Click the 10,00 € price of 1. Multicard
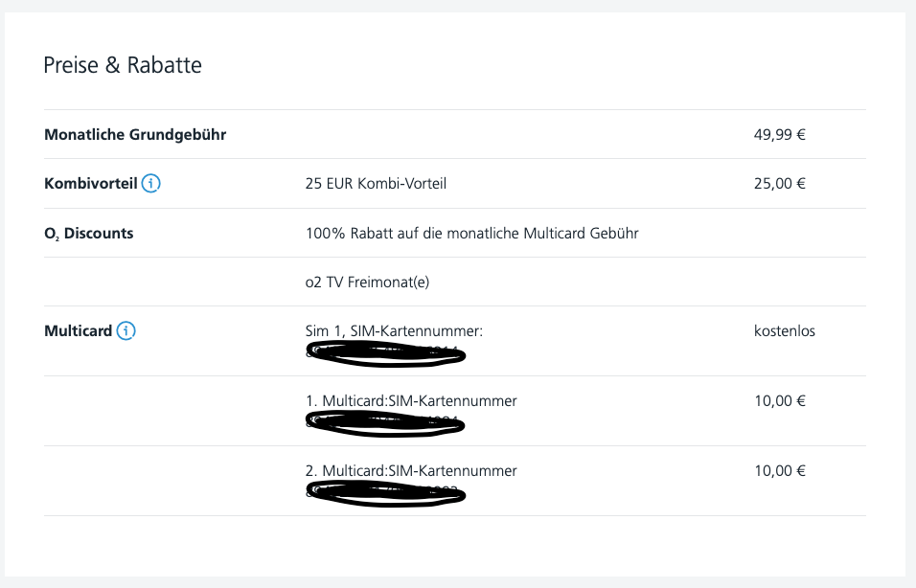916x588 pixels. [779, 400]
